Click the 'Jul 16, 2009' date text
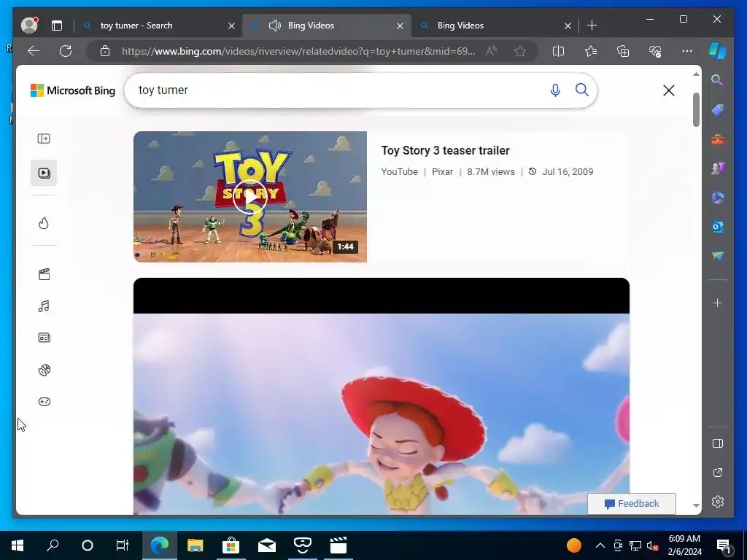Screen dimensions: 747x560 click(568, 172)
